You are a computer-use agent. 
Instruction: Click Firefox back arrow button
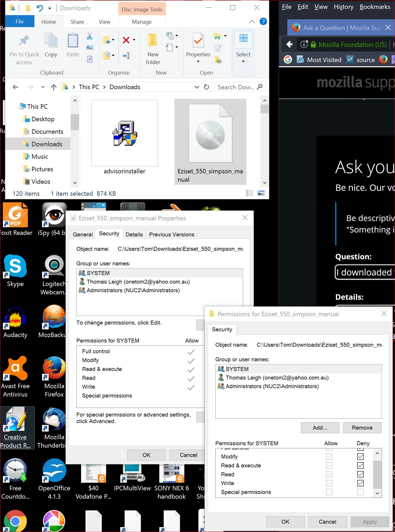click(x=289, y=44)
